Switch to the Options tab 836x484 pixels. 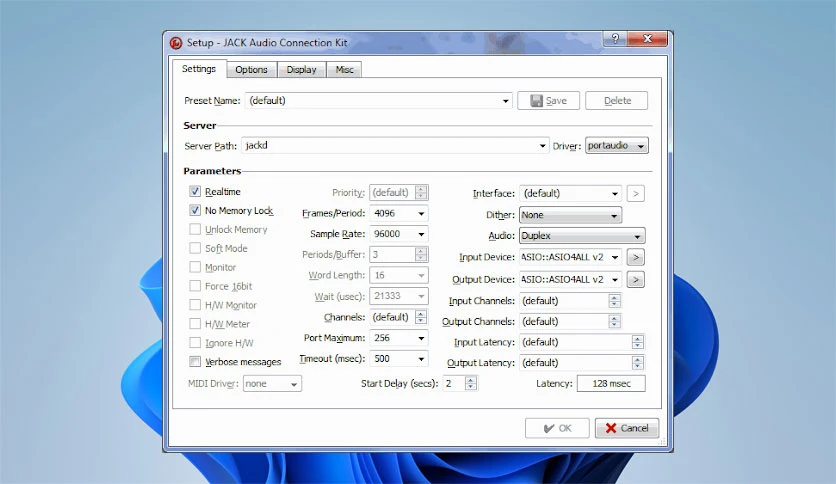[x=251, y=70]
